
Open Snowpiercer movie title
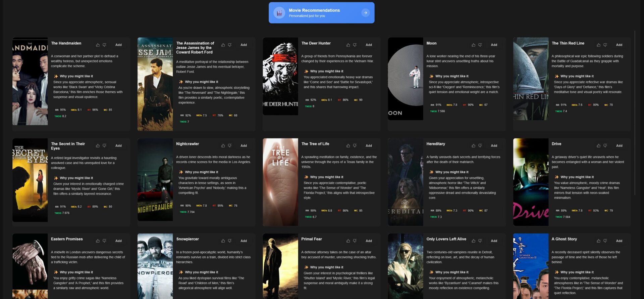(187, 239)
